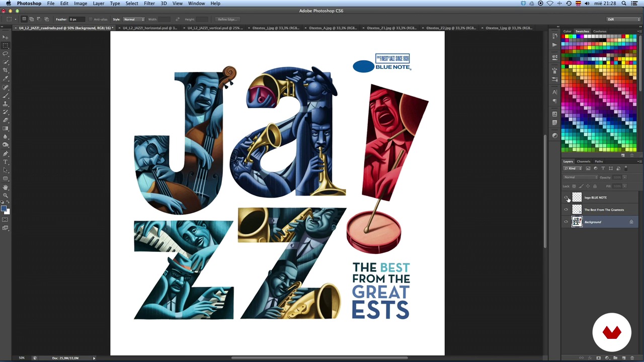Switch to U4_L2_JAZZ!_horizontal.psd document tab
This screenshot has width=644, height=362.
click(150, 28)
